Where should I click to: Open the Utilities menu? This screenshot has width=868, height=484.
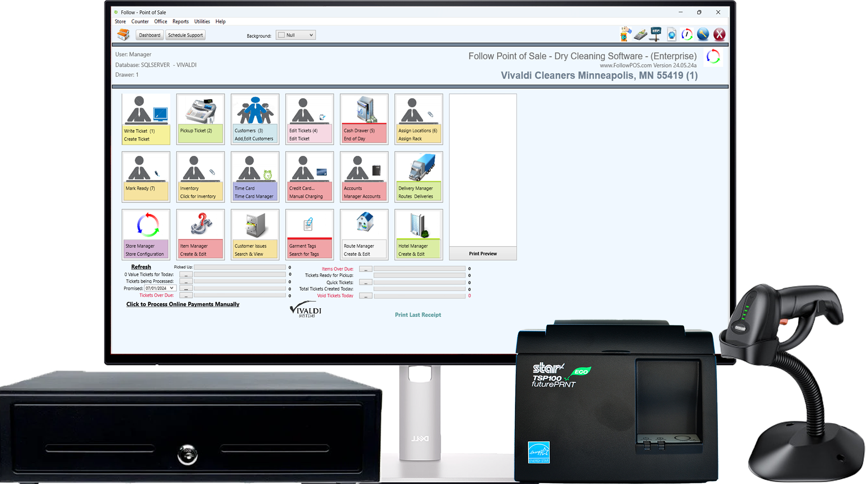202,22
